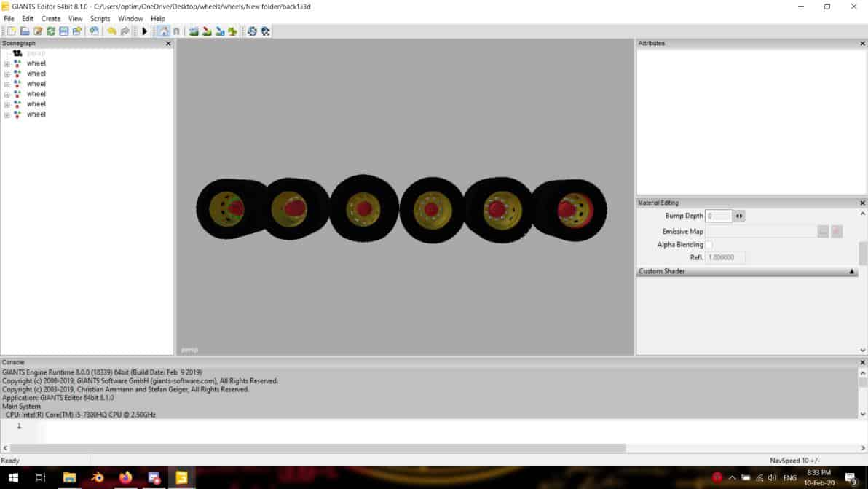The height and width of the screenshot is (489, 868).
Task: Click the Emissive Map clear button
Action: [837, 231]
